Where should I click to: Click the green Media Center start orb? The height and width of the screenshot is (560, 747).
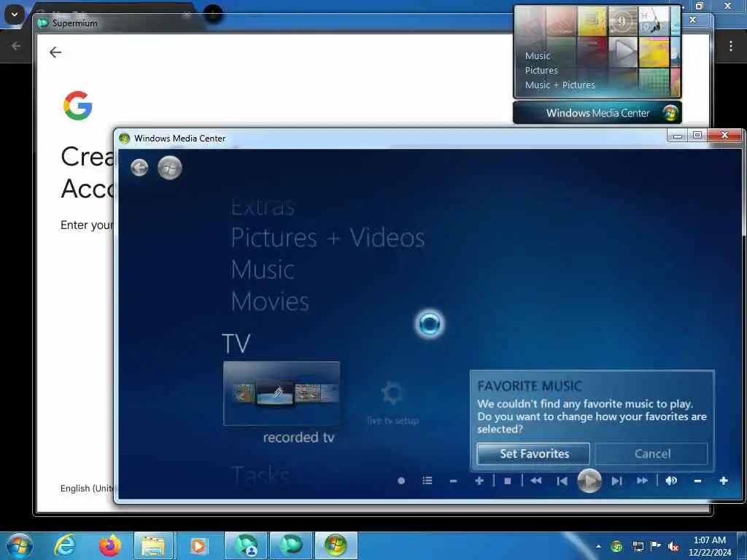[169, 168]
